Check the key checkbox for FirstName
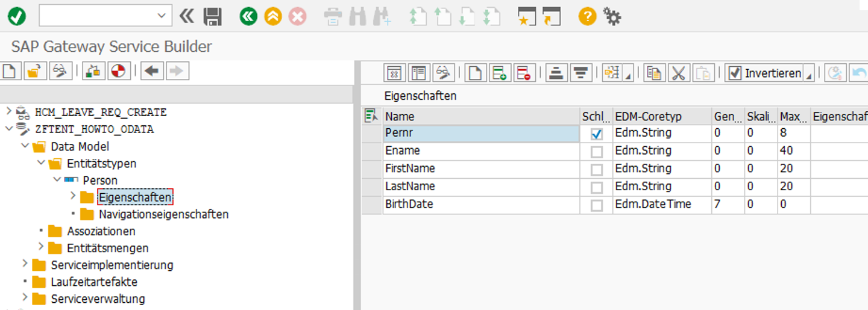 [597, 170]
